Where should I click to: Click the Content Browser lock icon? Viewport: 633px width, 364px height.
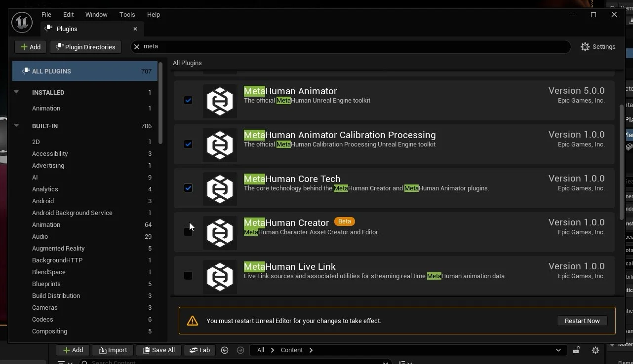pyautogui.click(x=576, y=350)
